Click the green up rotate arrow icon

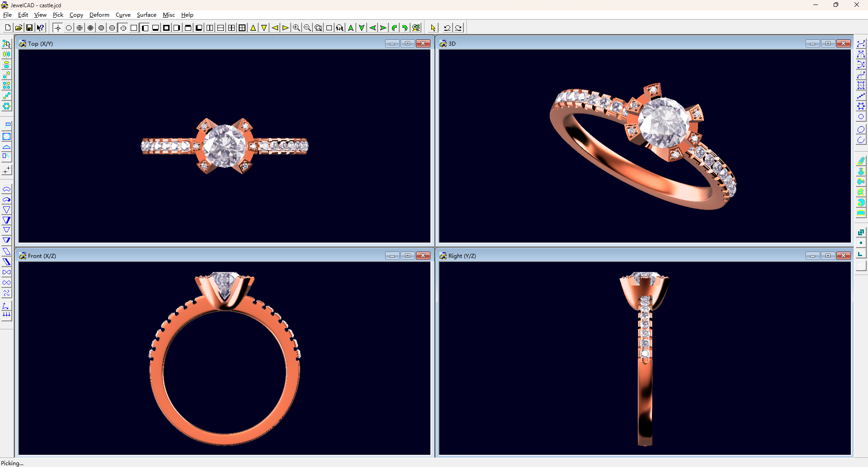351,28
